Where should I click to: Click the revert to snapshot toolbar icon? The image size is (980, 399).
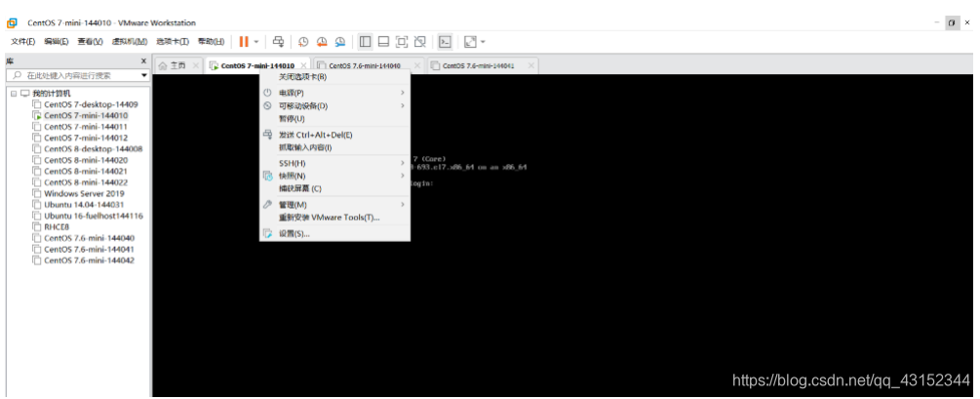click(x=322, y=42)
